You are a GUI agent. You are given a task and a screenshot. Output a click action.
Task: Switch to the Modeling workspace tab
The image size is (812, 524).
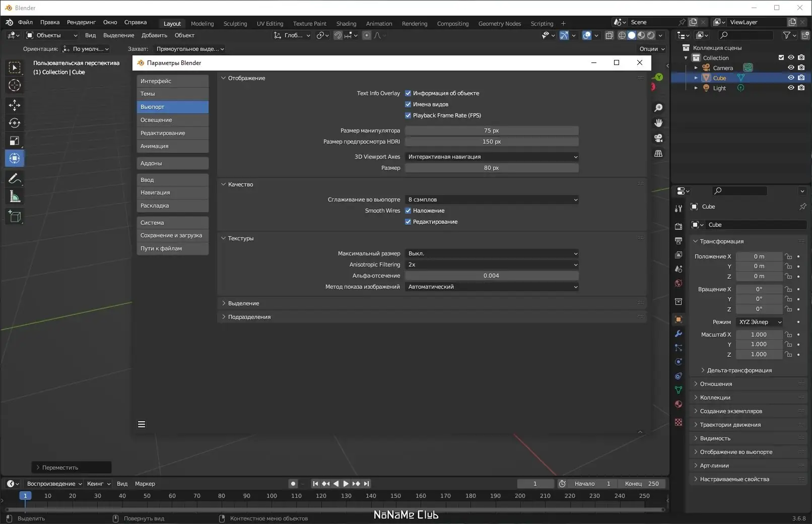(202, 24)
